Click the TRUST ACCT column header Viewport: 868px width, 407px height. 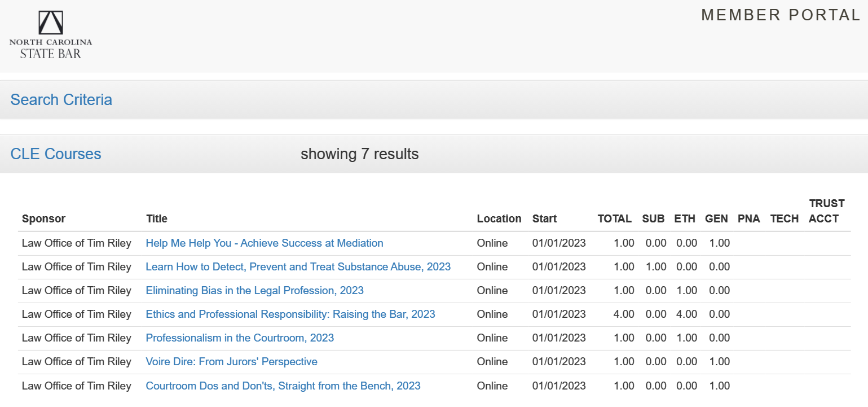(x=827, y=211)
